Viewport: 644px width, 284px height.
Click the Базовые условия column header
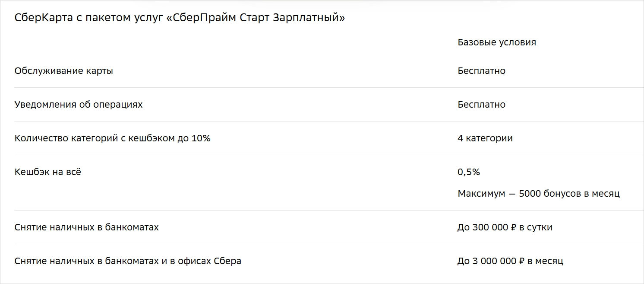pyautogui.click(x=497, y=42)
